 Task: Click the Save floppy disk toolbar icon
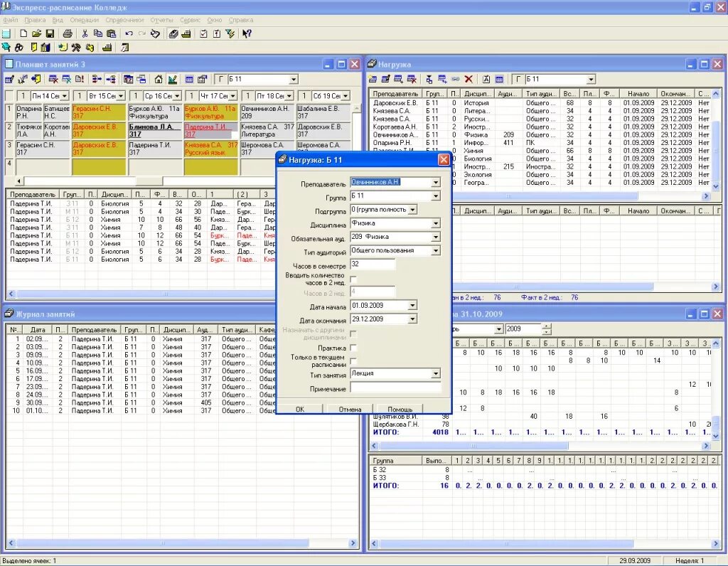click(x=50, y=33)
